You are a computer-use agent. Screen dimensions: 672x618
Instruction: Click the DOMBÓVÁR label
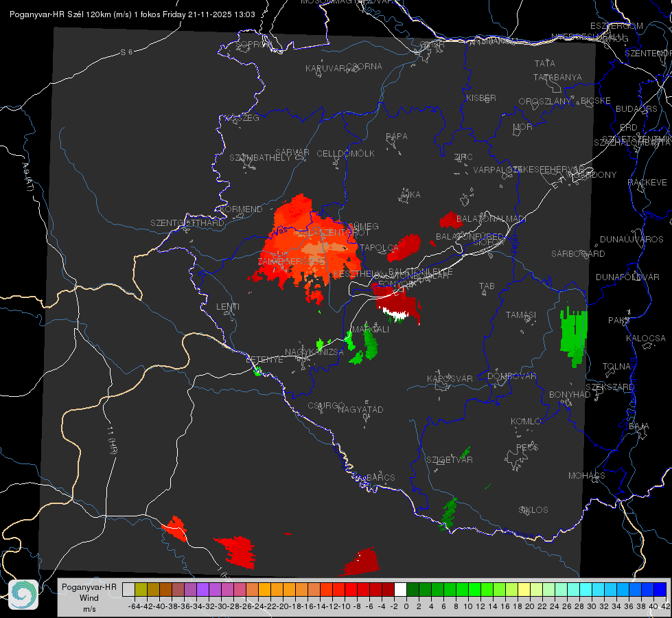click(x=511, y=376)
